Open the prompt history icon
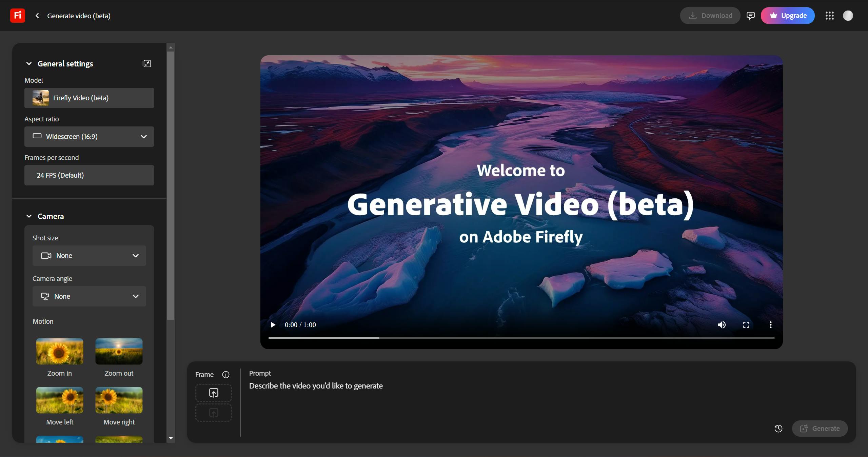Viewport: 868px width, 457px height. point(778,429)
